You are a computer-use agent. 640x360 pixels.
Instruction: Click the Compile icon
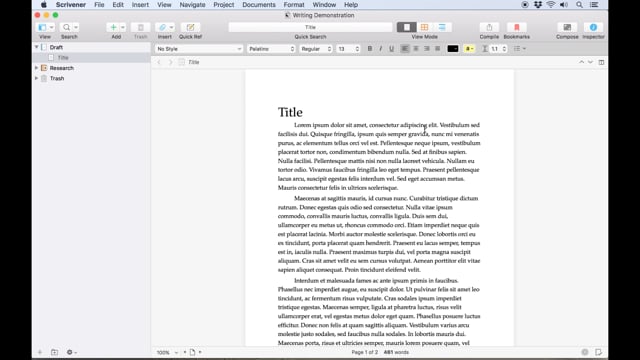[x=489, y=27]
